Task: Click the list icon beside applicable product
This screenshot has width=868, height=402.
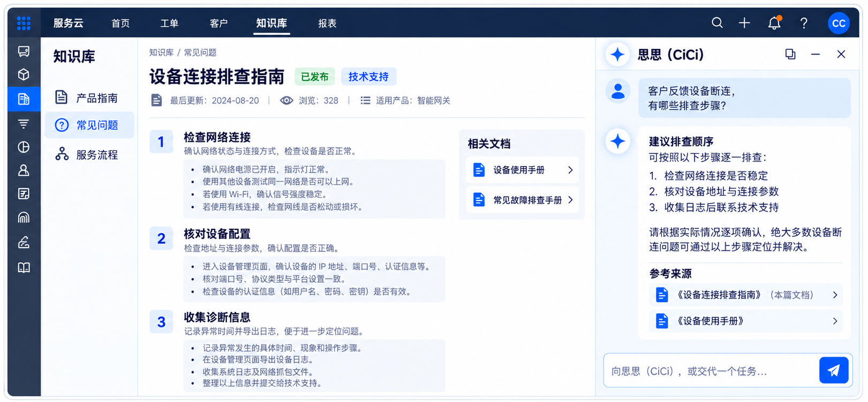Action: coord(365,100)
